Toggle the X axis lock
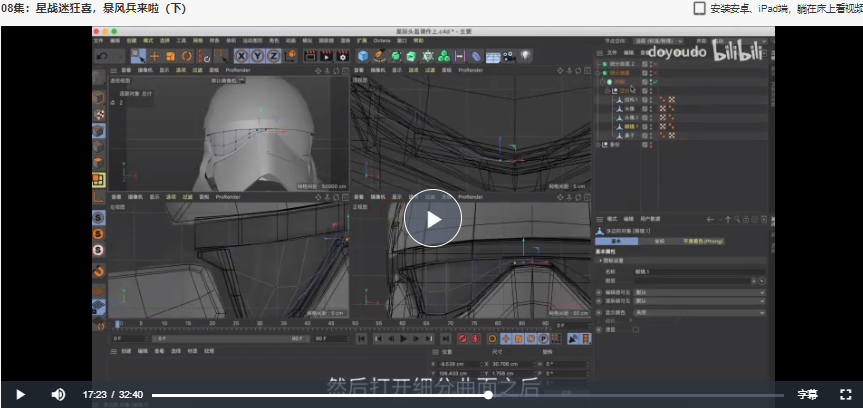863x408 pixels. pos(241,56)
